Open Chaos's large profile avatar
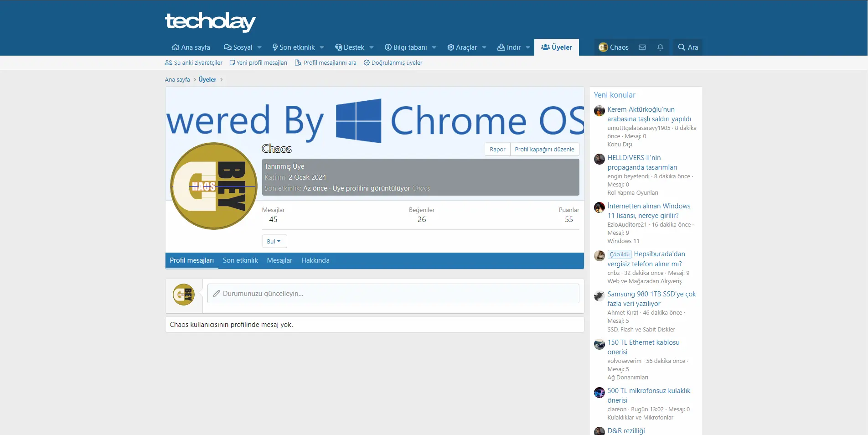 (x=214, y=186)
